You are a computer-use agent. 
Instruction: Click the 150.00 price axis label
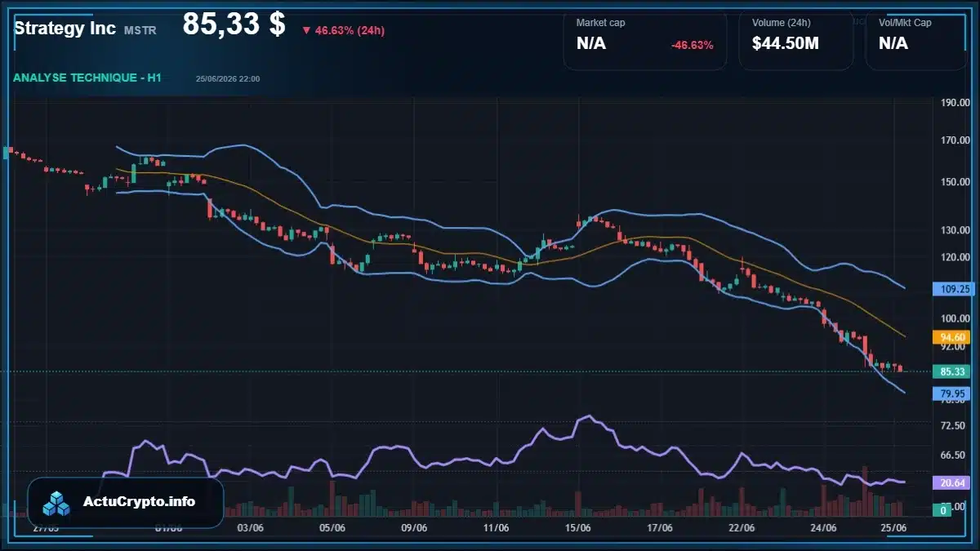point(955,182)
